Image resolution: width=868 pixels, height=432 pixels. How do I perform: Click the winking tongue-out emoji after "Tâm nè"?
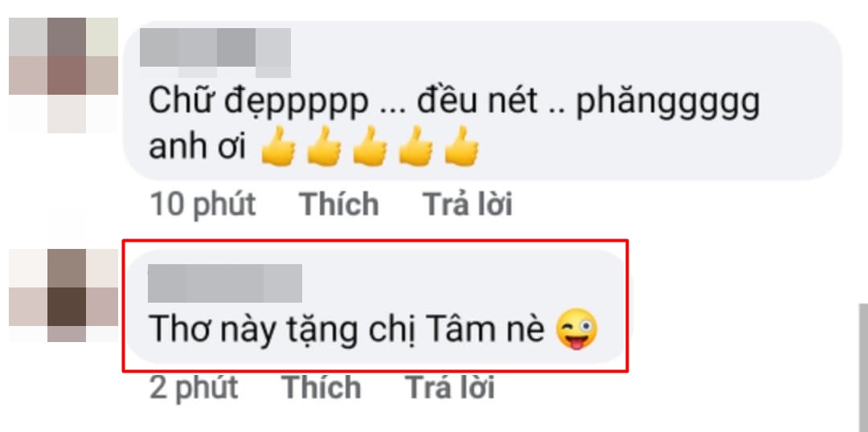click(x=577, y=329)
